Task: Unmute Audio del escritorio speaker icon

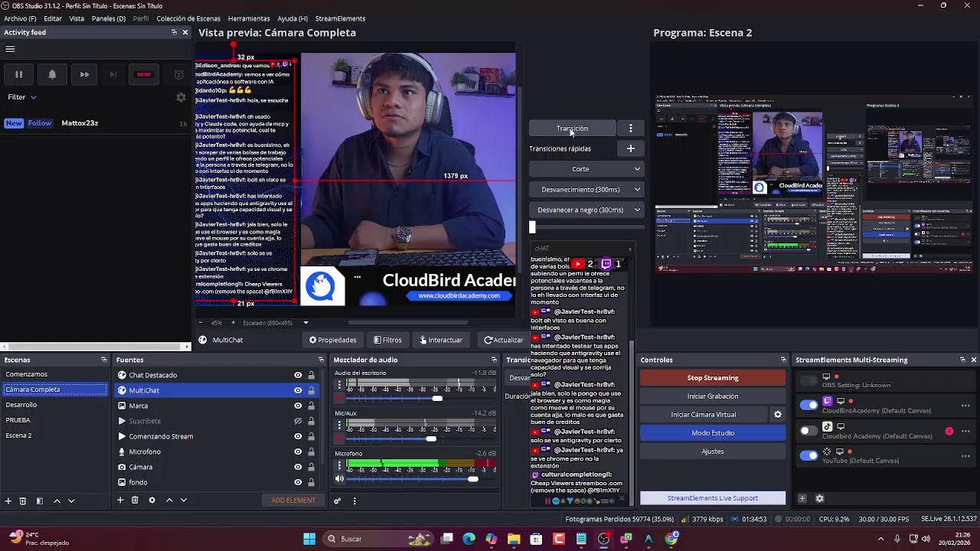Action: [x=339, y=398]
